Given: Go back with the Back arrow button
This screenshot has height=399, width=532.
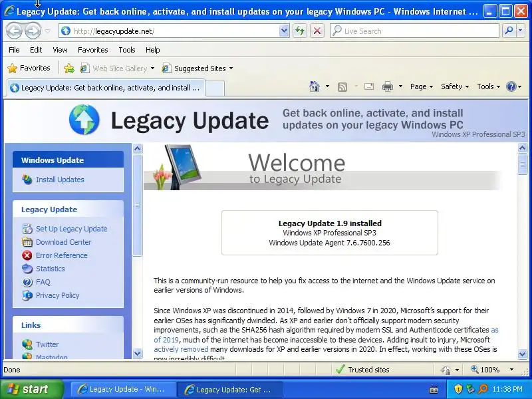Looking at the screenshot, I should (14, 31).
